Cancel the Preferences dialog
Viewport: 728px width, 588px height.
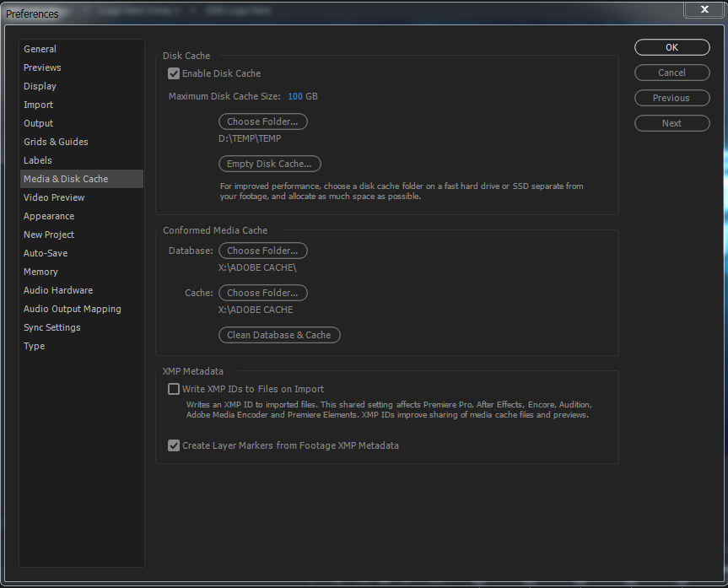(671, 73)
